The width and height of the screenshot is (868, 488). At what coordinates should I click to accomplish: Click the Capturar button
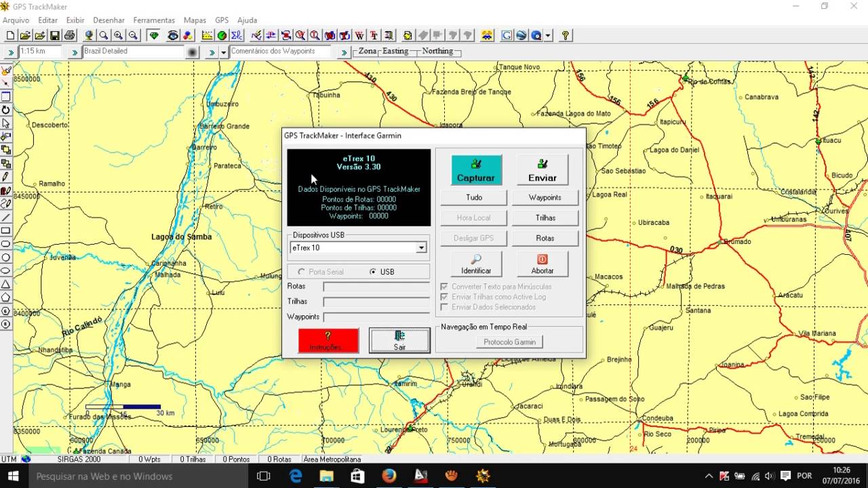pyautogui.click(x=476, y=169)
